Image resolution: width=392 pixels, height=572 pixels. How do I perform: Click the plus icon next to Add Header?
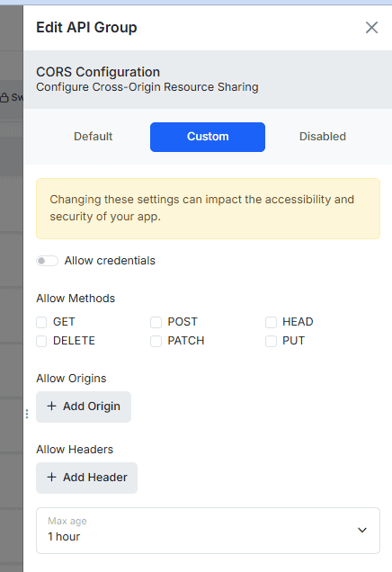(52, 478)
